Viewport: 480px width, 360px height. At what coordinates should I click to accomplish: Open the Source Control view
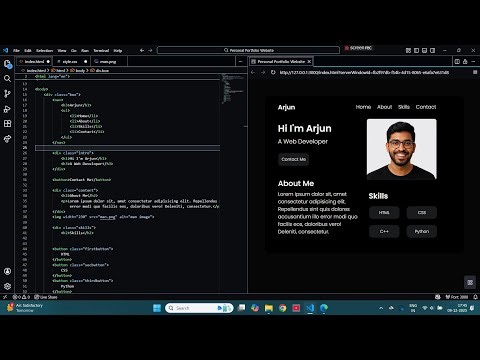pos(7,94)
